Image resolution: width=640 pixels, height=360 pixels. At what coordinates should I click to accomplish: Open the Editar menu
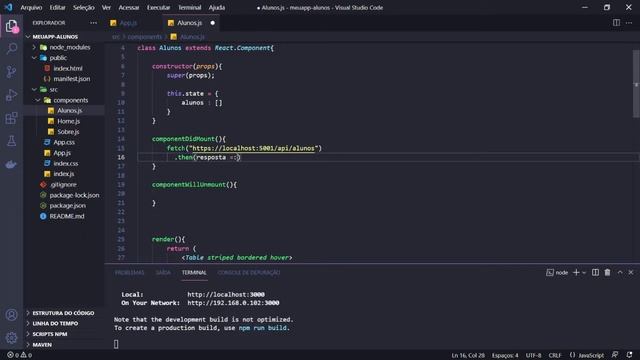pos(57,7)
